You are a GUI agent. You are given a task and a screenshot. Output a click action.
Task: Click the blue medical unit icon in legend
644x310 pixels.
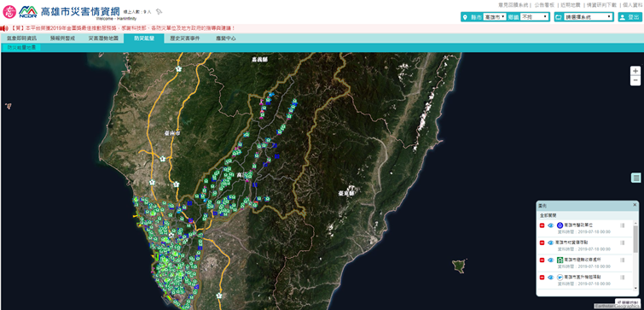(x=560, y=225)
